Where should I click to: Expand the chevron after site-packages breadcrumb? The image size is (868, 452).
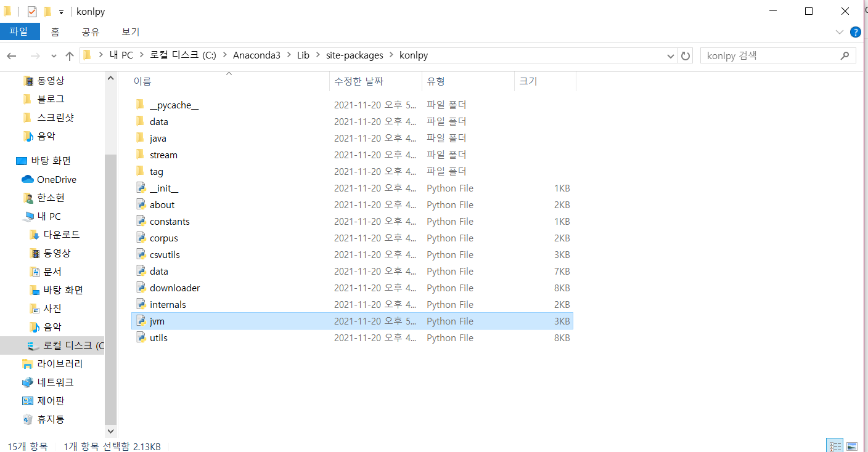pos(392,55)
